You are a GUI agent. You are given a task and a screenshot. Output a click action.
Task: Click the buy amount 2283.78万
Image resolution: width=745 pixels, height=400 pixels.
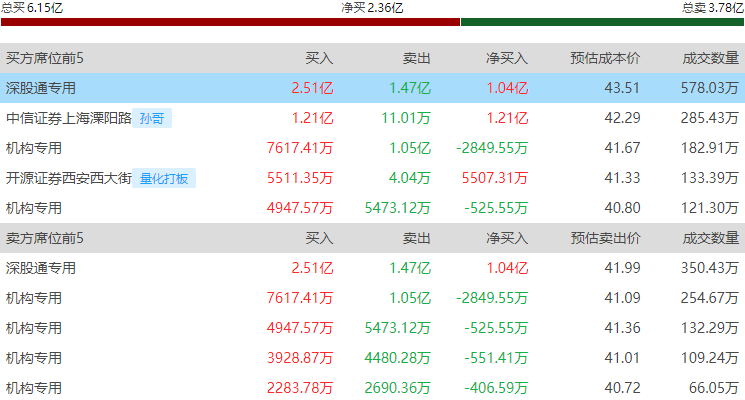click(300, 388)
